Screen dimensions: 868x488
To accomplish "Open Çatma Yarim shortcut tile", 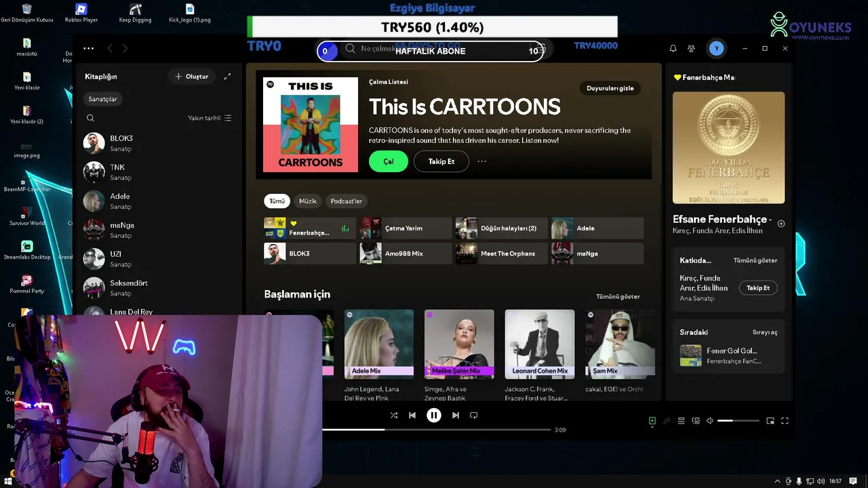I will point(406,228).
